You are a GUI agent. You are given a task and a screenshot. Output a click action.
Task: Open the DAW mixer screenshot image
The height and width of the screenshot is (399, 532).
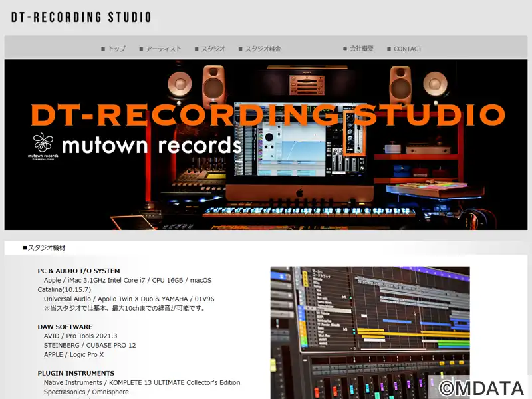tap(370, 332)
